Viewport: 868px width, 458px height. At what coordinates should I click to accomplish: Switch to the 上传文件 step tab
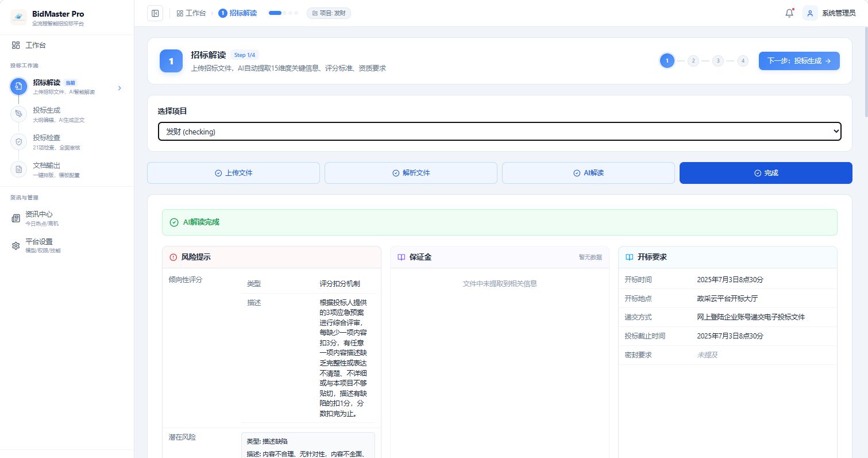(x=233, y=173)
